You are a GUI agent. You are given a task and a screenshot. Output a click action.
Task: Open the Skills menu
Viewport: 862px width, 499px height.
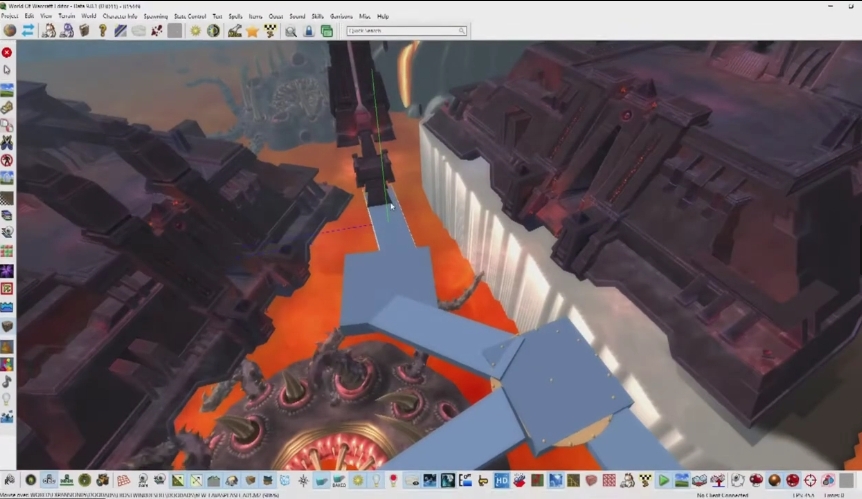[x=317, y=16]
